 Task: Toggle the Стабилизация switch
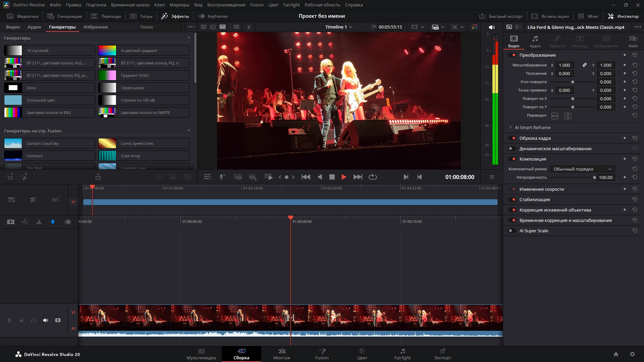[512, 199]
